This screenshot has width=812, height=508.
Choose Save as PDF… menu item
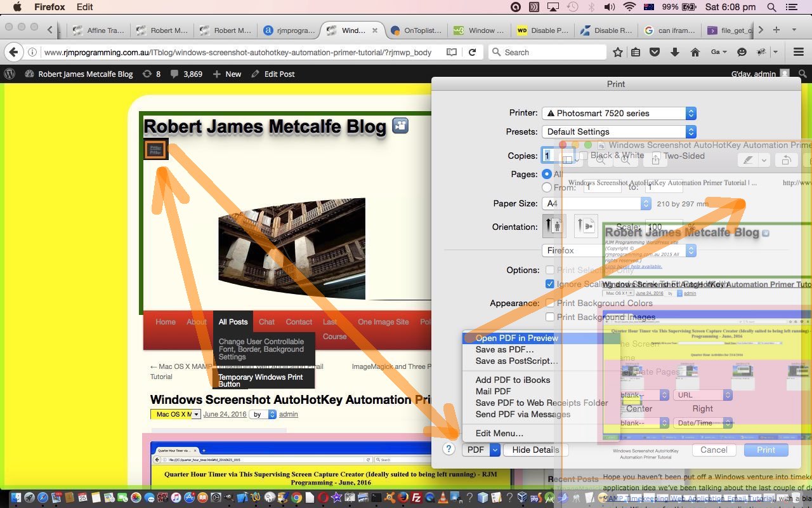tap(505, 349)
